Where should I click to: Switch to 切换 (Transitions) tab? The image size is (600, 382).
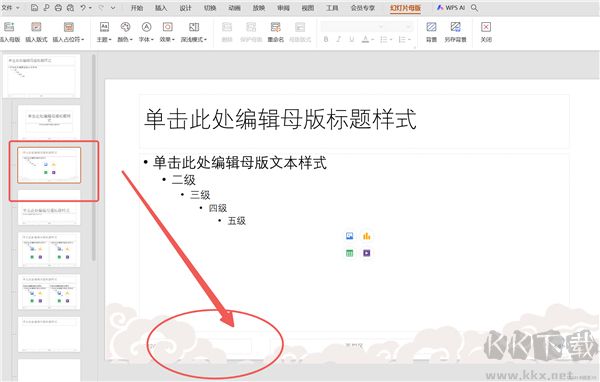pyautogui.click(x=210, y=8)
